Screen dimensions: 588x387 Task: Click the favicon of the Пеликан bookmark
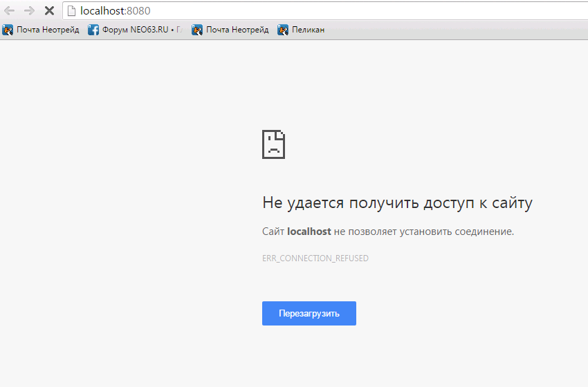pos(283,30)
